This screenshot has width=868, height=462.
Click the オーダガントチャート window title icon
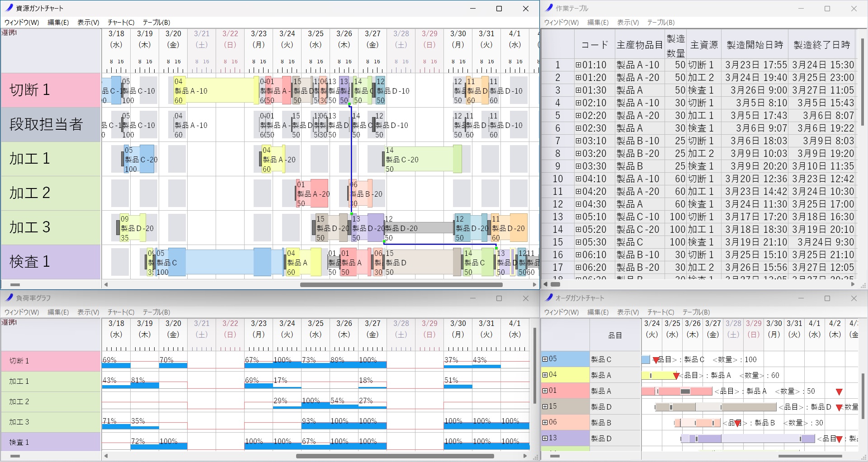(549, 297)
